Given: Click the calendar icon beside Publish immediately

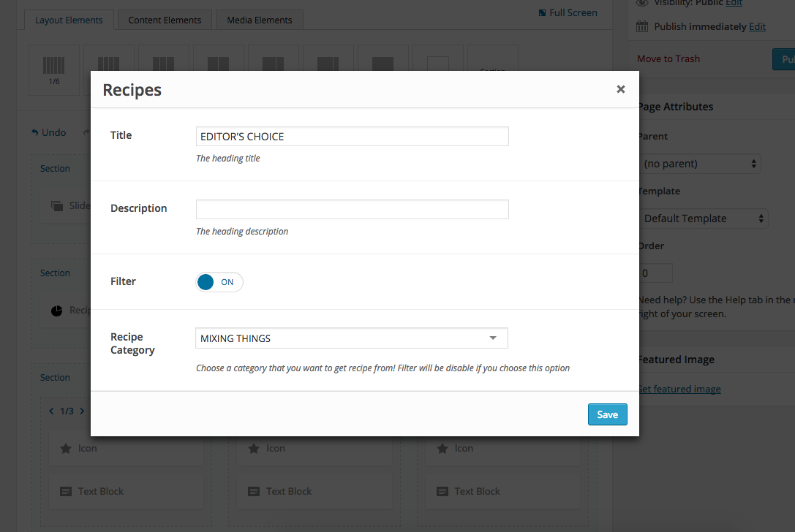Looking at the screenshot, I should (x=642, y=26).
